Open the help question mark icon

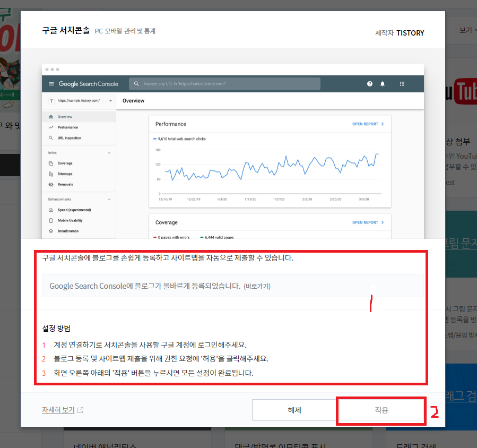pyautogui.click(x=370, y=84)
